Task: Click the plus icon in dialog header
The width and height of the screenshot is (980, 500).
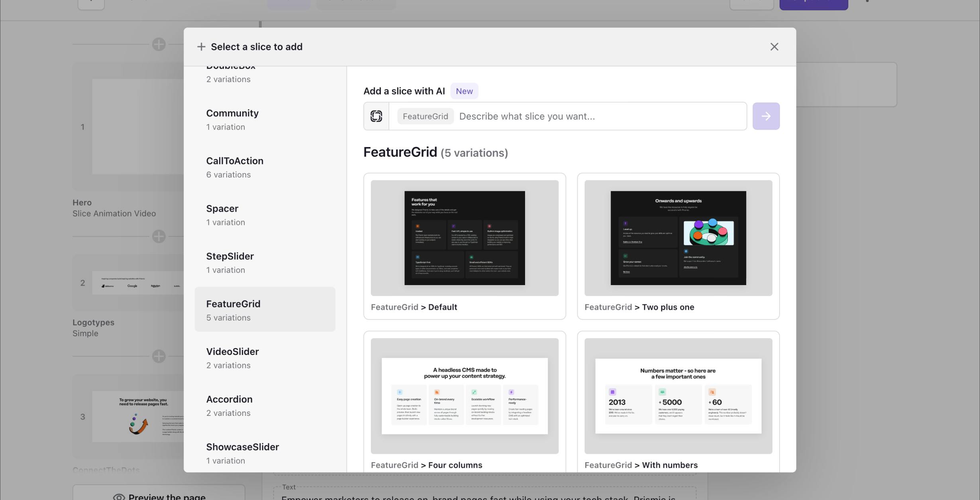Action: point(201,47)
